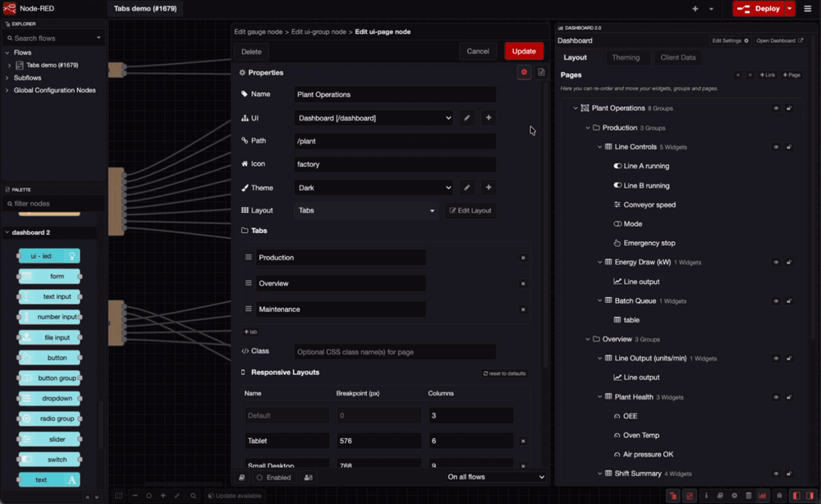This screenshot has width=821, height=504.
Task: Expand Global Configuration Nodes in Explorer
Action: tap(7, 90)
